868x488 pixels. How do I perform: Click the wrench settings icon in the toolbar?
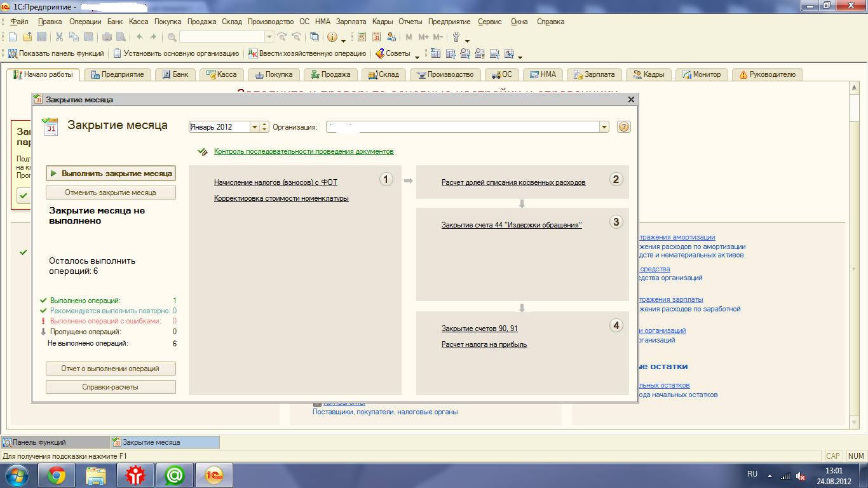pyautogui.click(x=456, y=37)
